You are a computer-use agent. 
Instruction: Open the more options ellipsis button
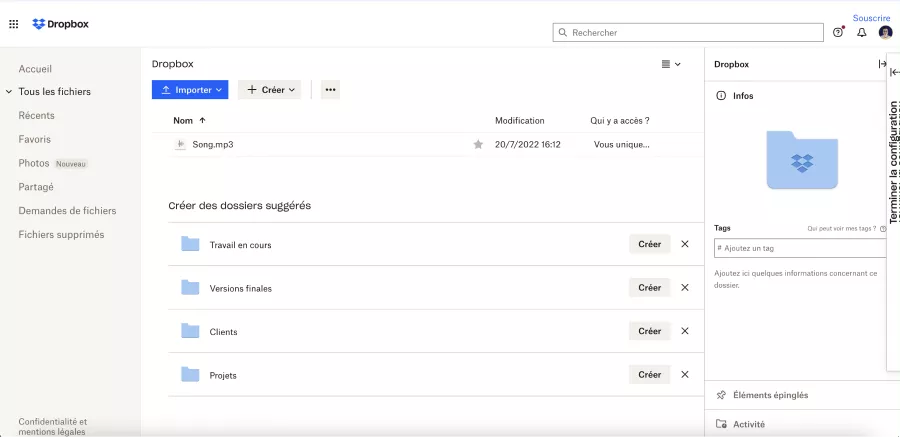pos(330,90)
